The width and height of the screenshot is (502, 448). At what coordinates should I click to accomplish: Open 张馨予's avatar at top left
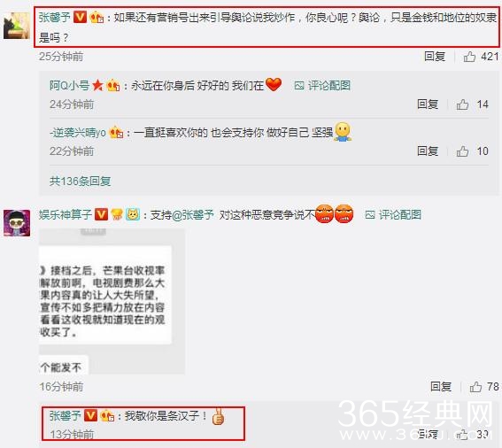pos(17,26)
